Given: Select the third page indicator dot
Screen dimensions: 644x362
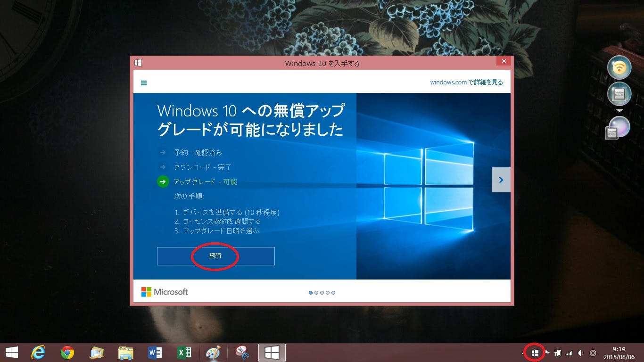Looking at the screenshot, I should [x=322, y=293].
